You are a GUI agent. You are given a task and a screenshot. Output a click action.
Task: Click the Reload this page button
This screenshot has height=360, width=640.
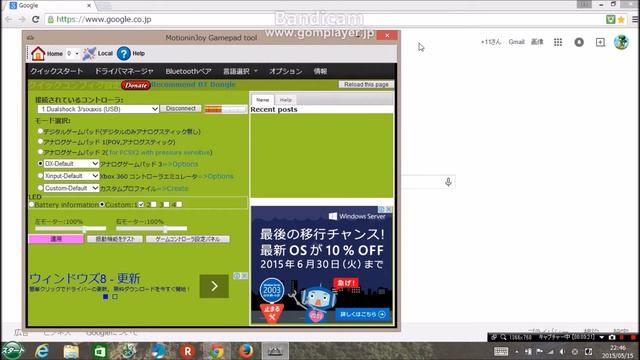tap(366, 84)
